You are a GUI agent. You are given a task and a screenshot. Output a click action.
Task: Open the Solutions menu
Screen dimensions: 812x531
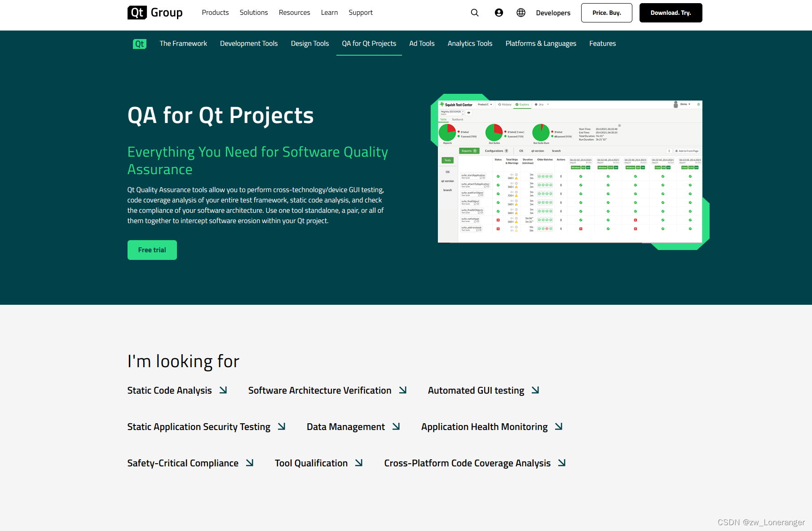pyautogui.click(x=254, y=13)
